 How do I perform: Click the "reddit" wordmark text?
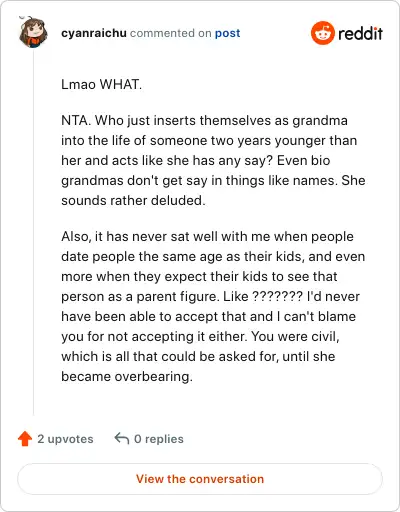tap(360, 33)
